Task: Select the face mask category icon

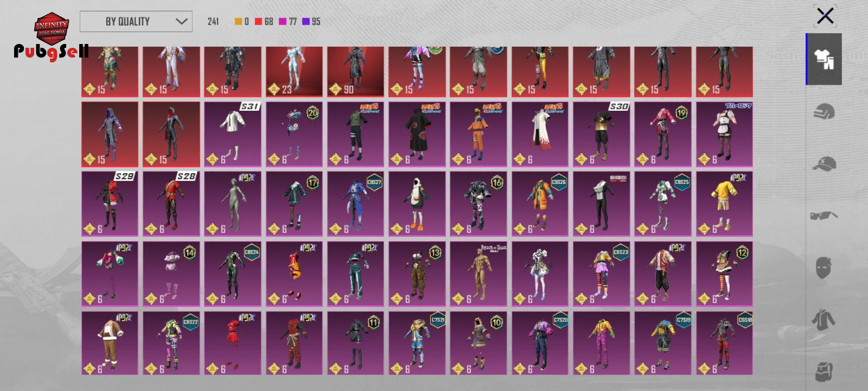Action: click(x=824, y=268)
